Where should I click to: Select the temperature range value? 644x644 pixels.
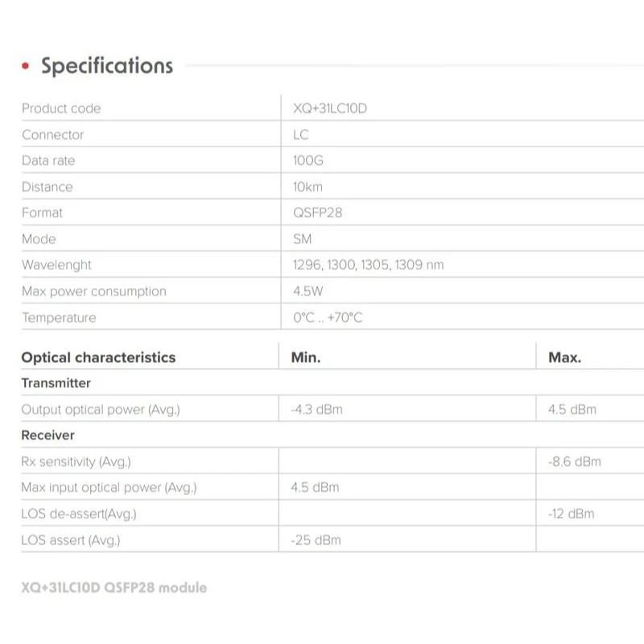(x=328, y=318)
